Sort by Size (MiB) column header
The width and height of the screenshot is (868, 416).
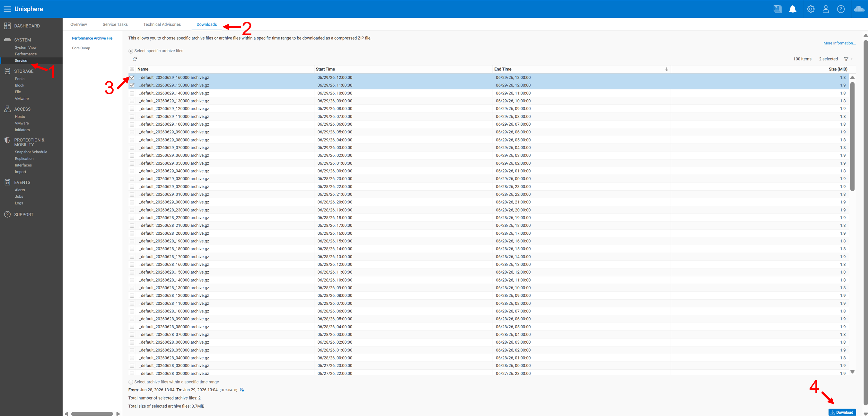tap(838, 69)
